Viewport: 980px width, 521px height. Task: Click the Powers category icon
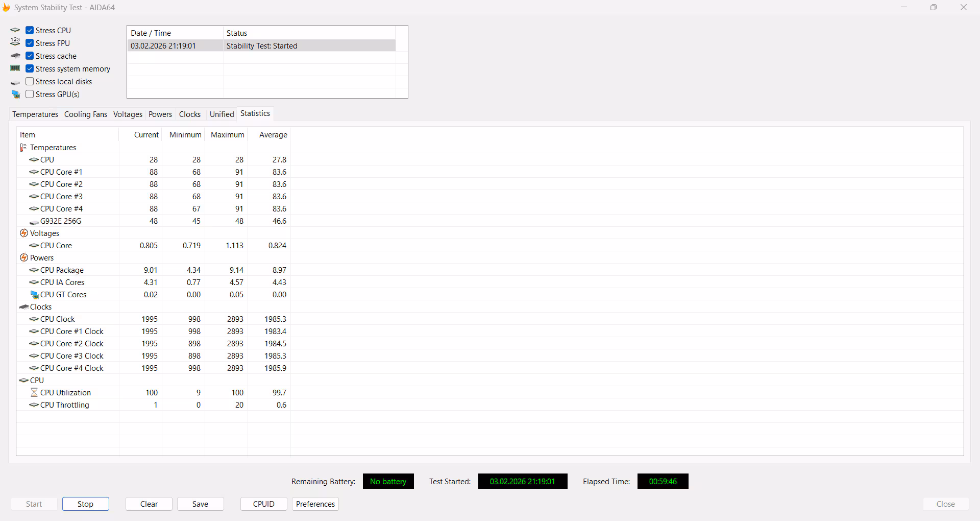tap(23, 258)
